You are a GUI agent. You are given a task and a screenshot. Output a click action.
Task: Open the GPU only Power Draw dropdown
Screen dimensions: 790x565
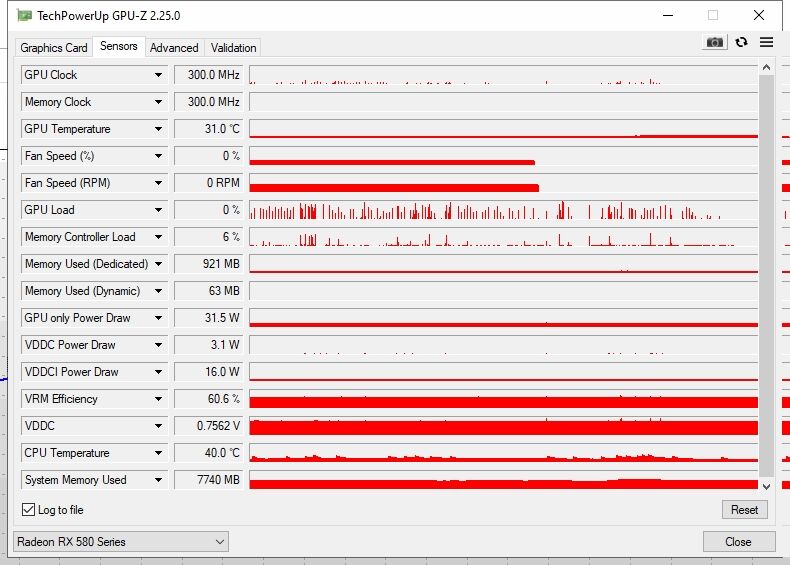coord(158,318)
